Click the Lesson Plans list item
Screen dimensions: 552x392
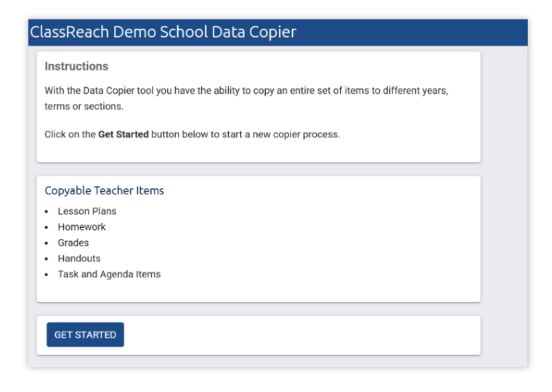pyautogui.click(x=87, y=211)
